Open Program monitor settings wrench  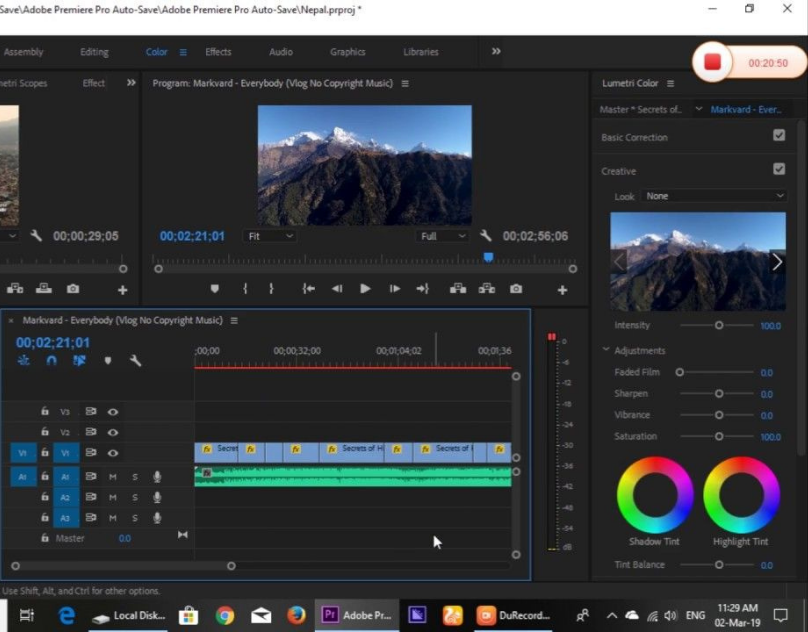(485, 236)
